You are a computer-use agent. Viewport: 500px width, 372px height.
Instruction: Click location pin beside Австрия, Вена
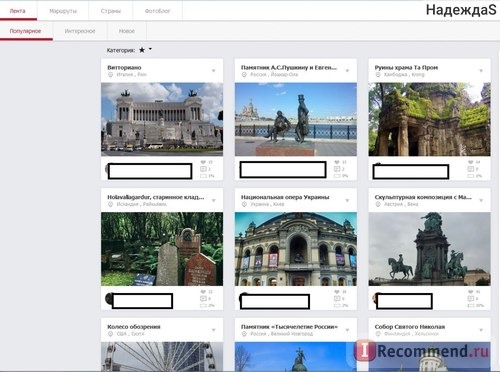(x=378, y=204)
